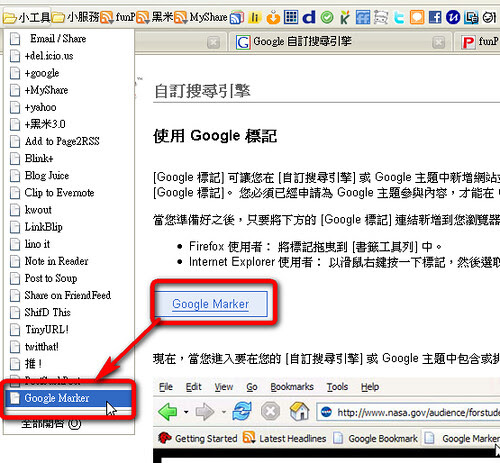This screenshot has height=463, width=500.
Task: Click the Google favicon on the active tab
Action: pyautogui.click(x=243, y=42)
